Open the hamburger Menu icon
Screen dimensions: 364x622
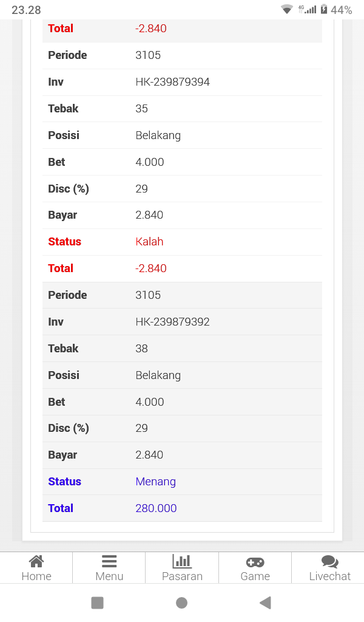click(x=109, y=561)
